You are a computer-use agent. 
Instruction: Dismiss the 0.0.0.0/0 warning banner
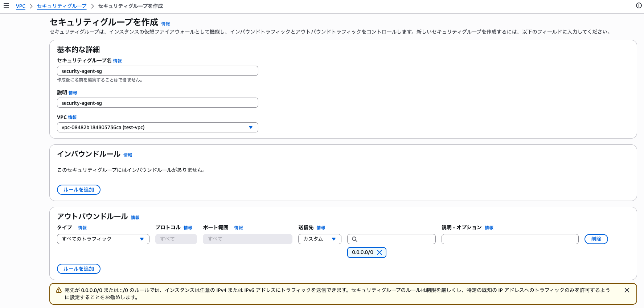(627, 290)
